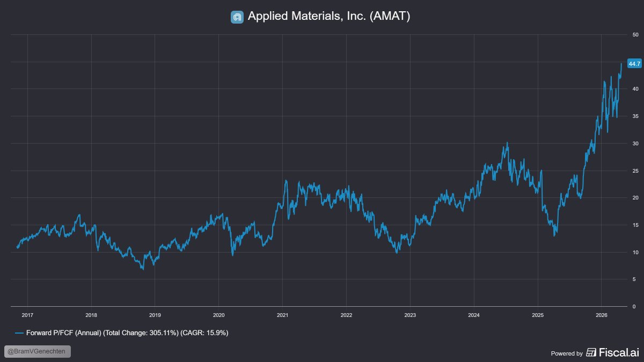The image size is (644, 362).
Task: Click the 2020 x-axis label
Action: click(218, 315)
